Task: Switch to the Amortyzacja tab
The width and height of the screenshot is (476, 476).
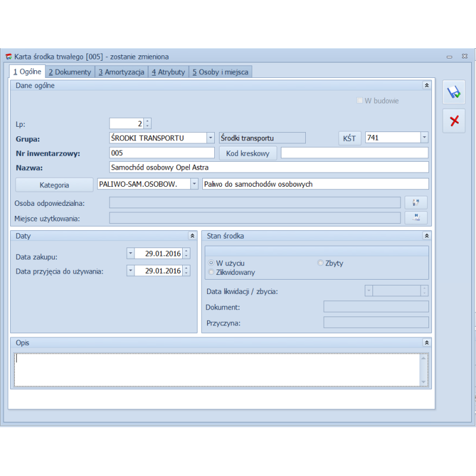Action: pyautogui.click(x=121, y=72)
